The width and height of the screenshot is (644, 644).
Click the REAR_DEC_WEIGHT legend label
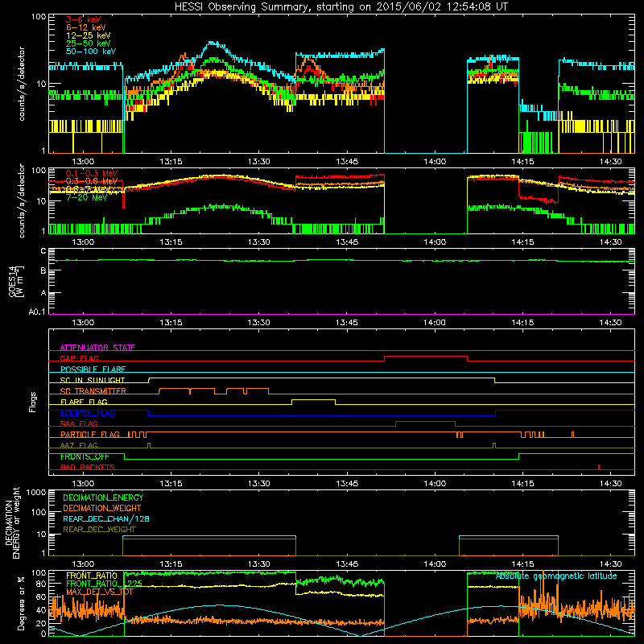(x=99, y=530)
